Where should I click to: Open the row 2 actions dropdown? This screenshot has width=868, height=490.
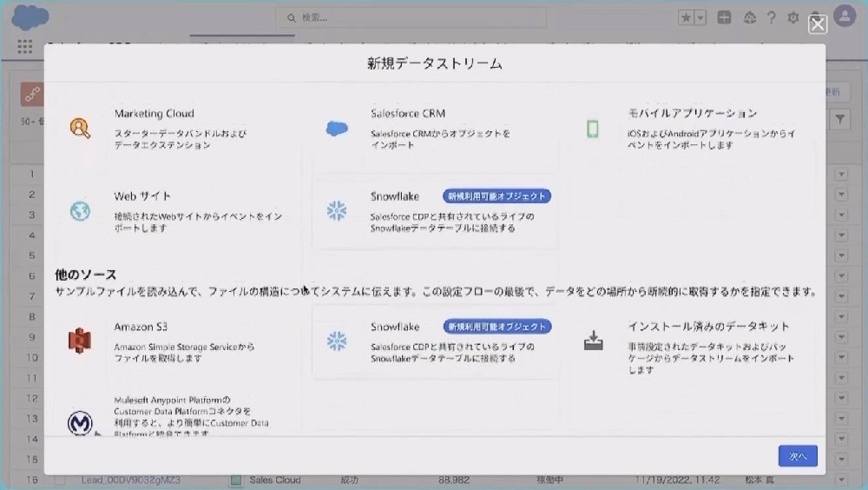(841, 195)
